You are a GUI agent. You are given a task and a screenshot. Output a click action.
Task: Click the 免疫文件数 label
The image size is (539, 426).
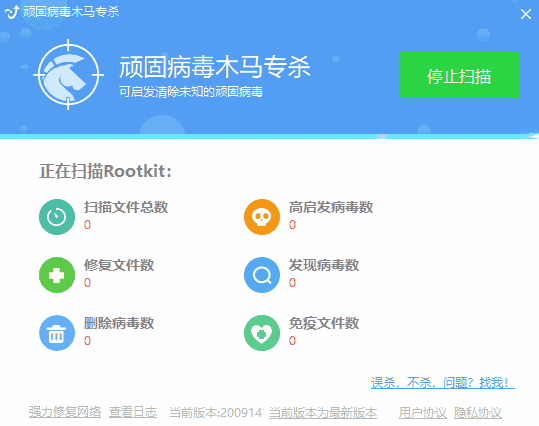[x=324, y=323]
